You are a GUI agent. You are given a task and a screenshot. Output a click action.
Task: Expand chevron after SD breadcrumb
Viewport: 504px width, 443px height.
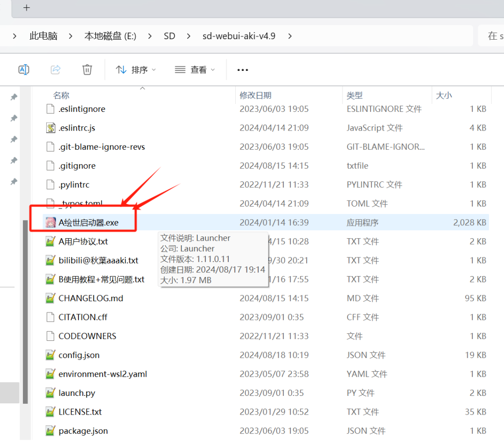(x=189, y=36)
